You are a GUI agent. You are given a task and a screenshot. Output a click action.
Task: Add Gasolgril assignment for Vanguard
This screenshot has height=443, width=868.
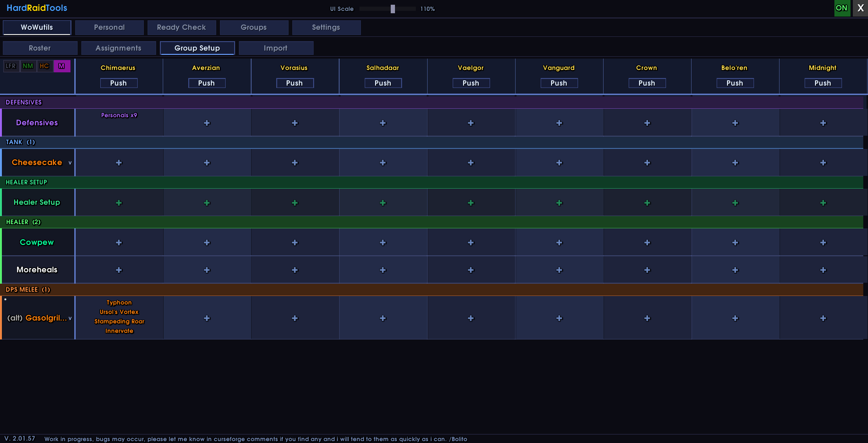pyautogui.click(x=559, y=318)
